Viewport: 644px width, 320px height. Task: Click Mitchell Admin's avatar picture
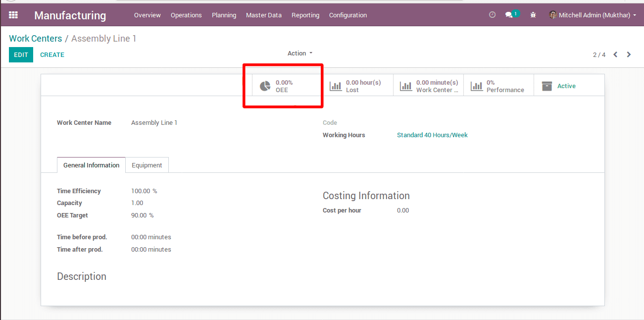click(553, 15)
